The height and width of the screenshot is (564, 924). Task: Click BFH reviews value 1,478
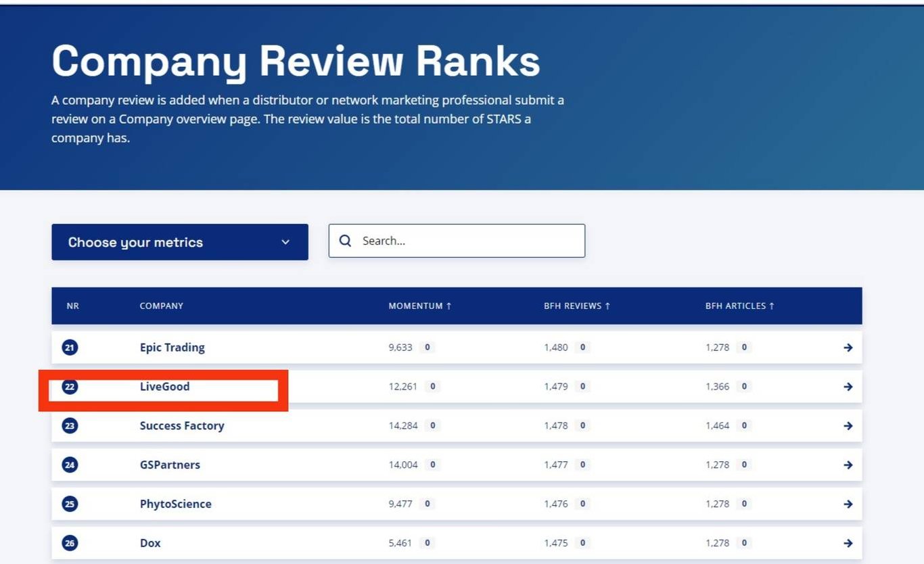(556, 426)
